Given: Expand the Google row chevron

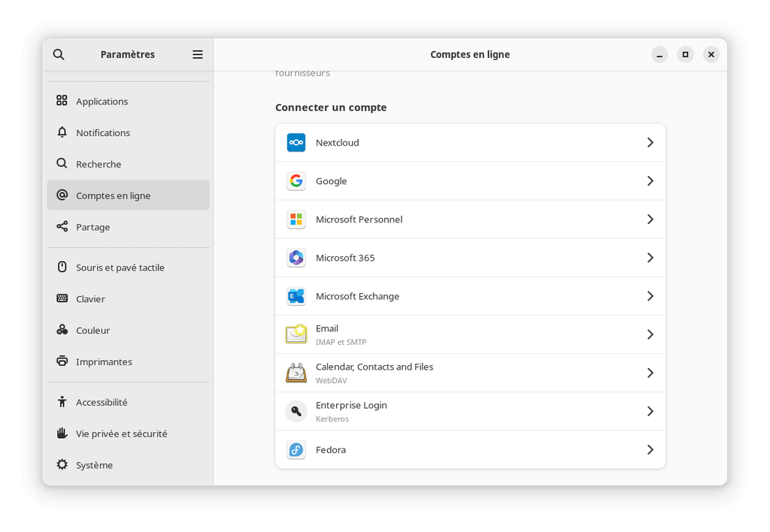Looking at the screenshot, I should pos(650,180).
